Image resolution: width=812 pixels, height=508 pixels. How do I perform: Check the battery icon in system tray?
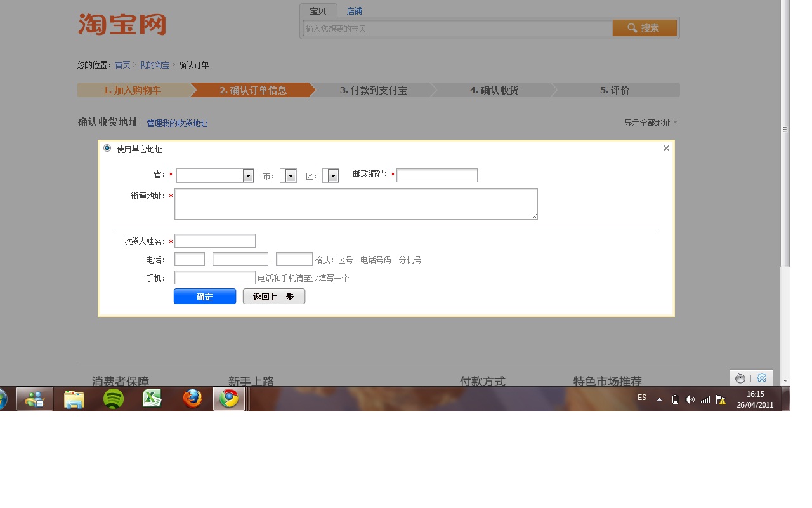(x=675, y=399)
